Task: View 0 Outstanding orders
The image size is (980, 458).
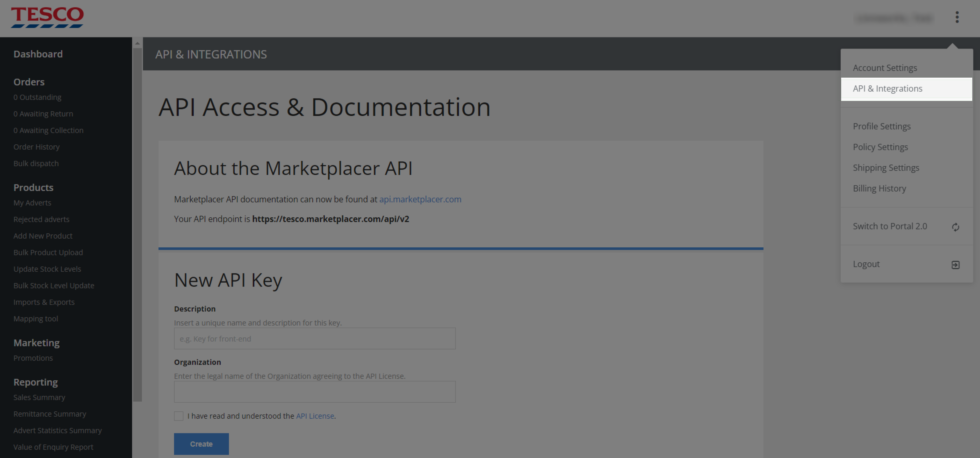Action: click(x=37, y=97)
